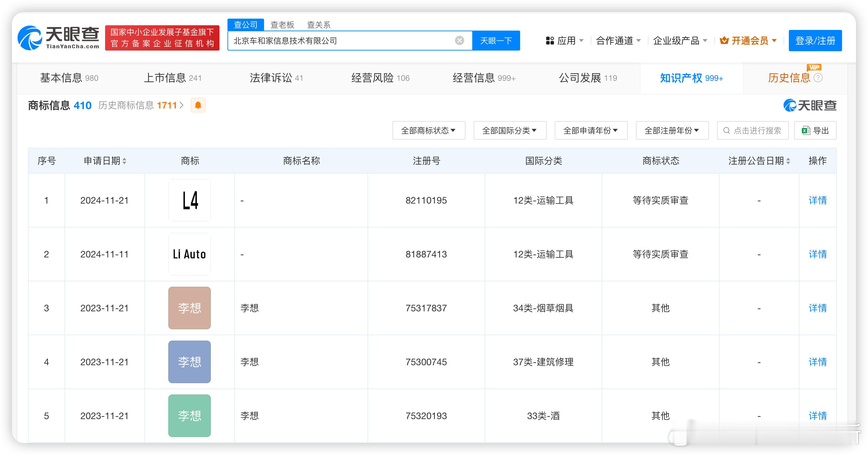The height and width of the screenshot is (455, 868).
Task: Switch to the 查关系 search tab
Action: 319,25
